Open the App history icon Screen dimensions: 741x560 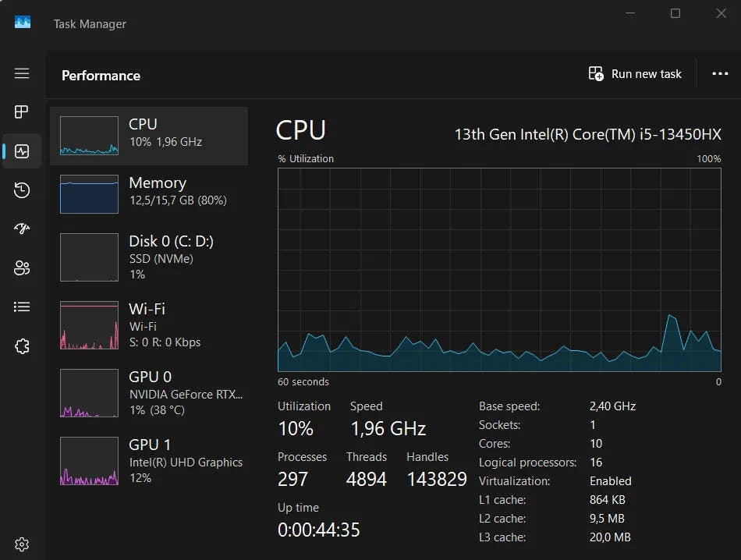22,190
